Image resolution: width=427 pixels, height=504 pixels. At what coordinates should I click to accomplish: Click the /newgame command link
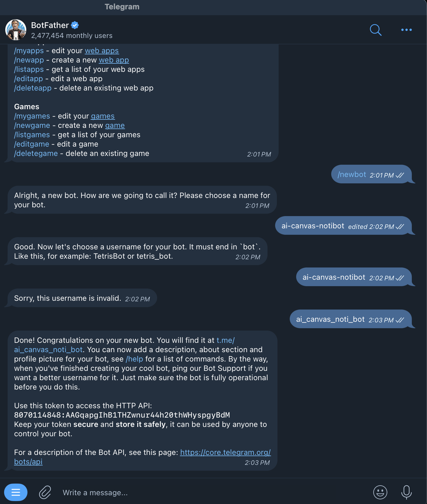pos(32,125)
